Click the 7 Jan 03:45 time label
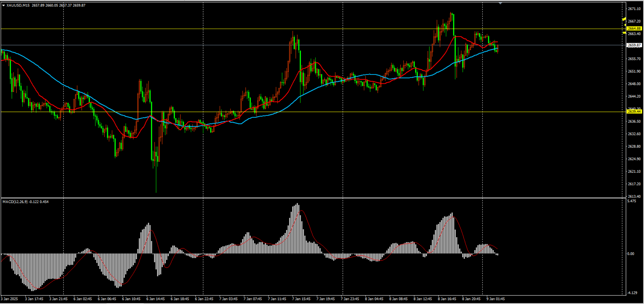 228,299
